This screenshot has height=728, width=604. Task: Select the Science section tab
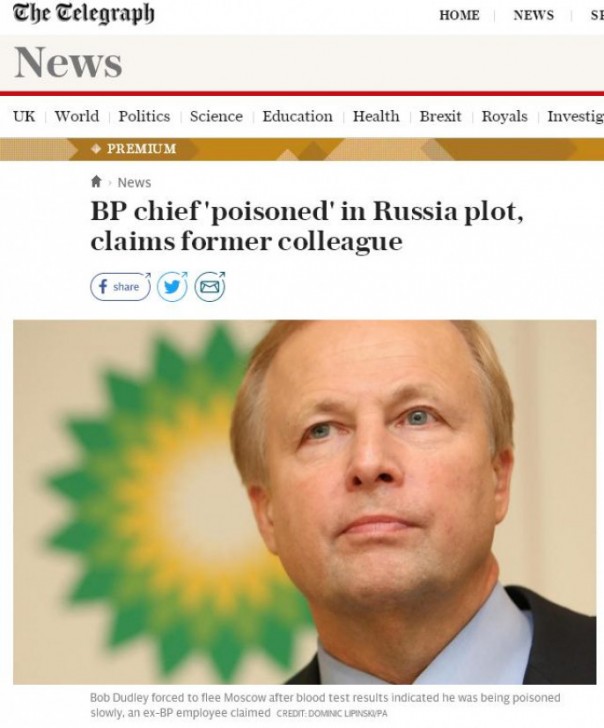[216, 116]
